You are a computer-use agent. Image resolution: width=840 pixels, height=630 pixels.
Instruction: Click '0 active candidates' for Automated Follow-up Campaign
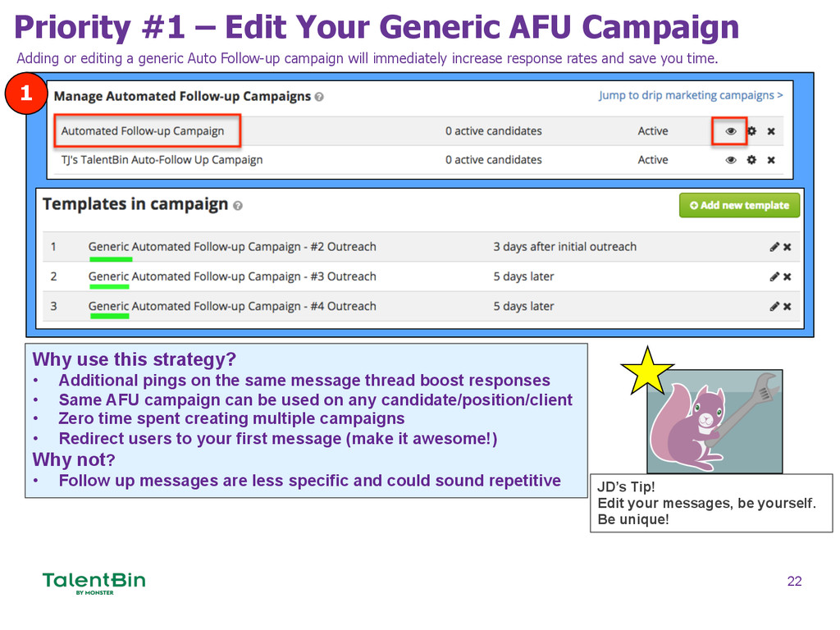(x=493, y=131)
